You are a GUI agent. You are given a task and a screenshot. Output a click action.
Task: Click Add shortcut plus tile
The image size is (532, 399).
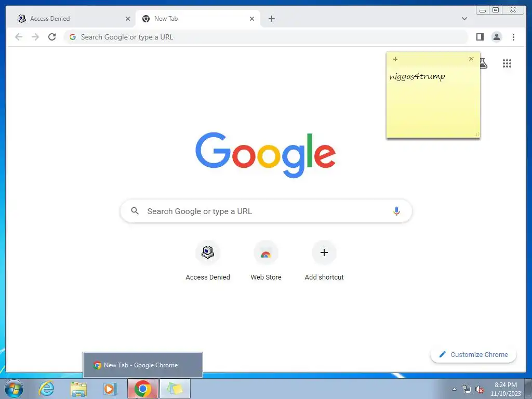pos(324,261)
